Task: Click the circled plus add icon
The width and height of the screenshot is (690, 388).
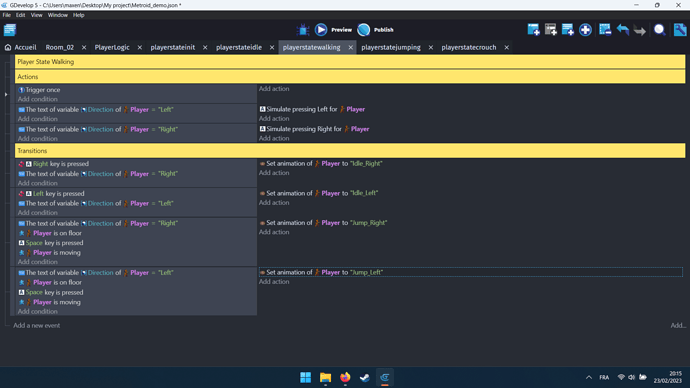Action: pyautogui.click(x=585, y=30)
